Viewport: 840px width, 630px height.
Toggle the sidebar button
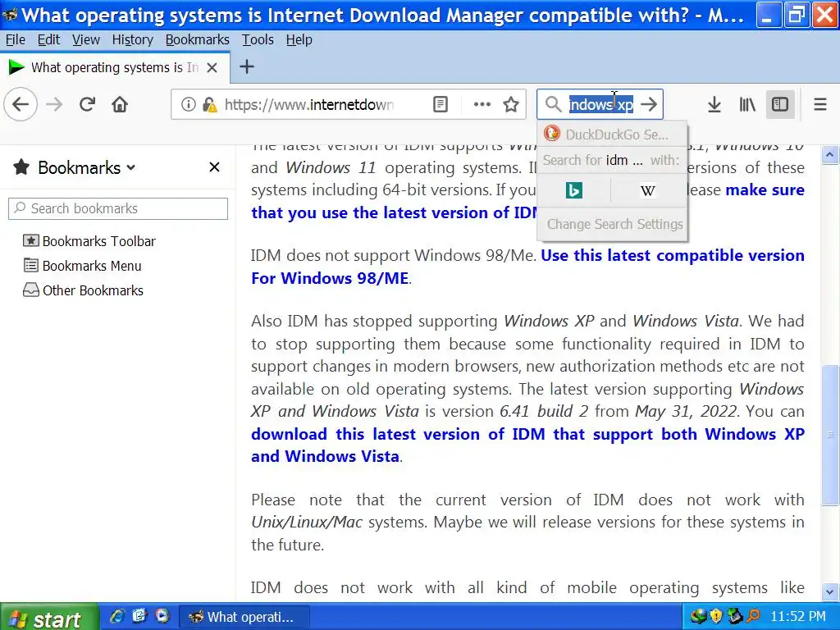(780, 104)
